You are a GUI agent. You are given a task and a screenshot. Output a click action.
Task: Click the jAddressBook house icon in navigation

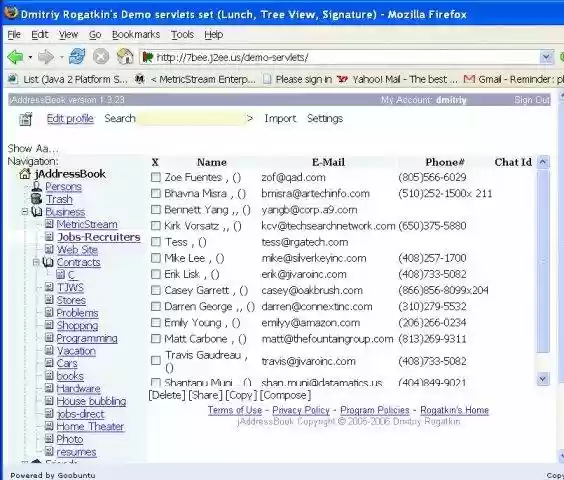pyautogui.click(x=25, y=174)
